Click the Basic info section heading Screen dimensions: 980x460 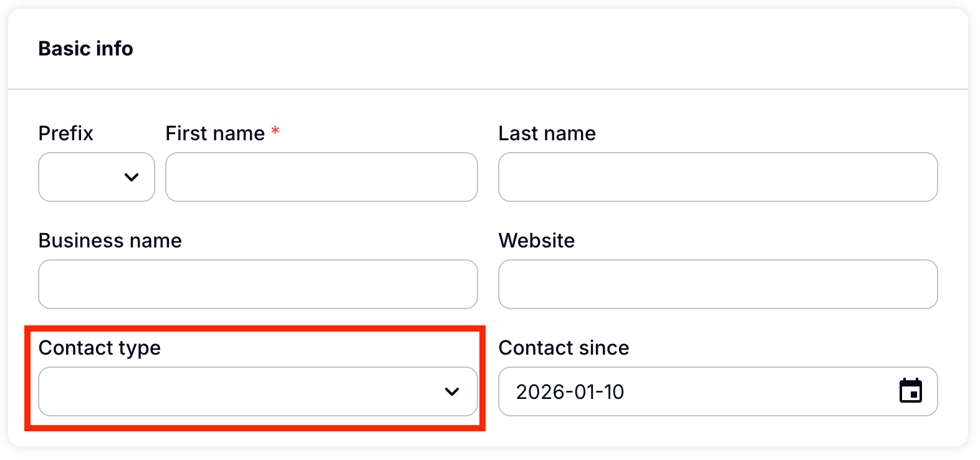85,49
